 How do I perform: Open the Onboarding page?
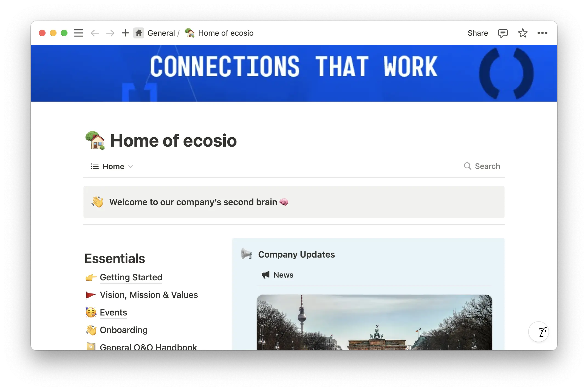(124, 330)
